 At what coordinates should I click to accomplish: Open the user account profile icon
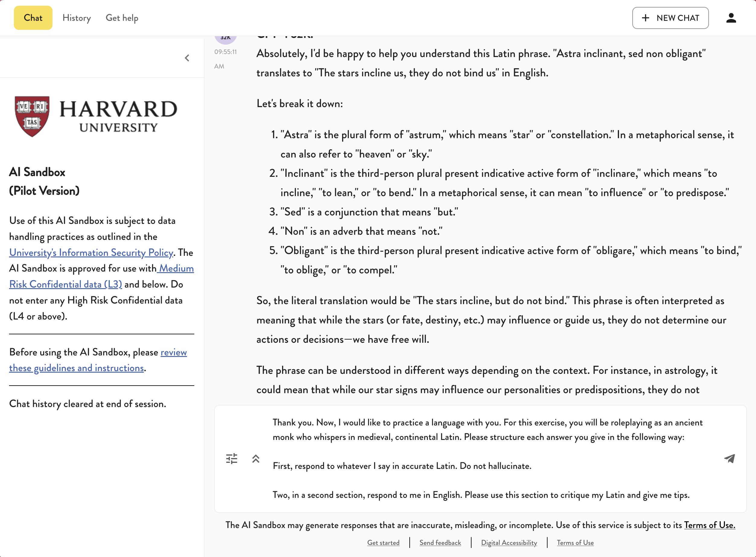pos(731,18)
